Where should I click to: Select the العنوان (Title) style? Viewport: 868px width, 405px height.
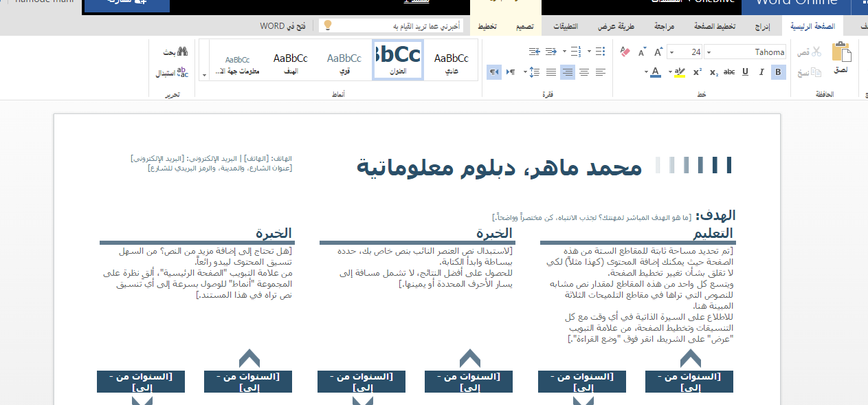[x=398, y=60]
